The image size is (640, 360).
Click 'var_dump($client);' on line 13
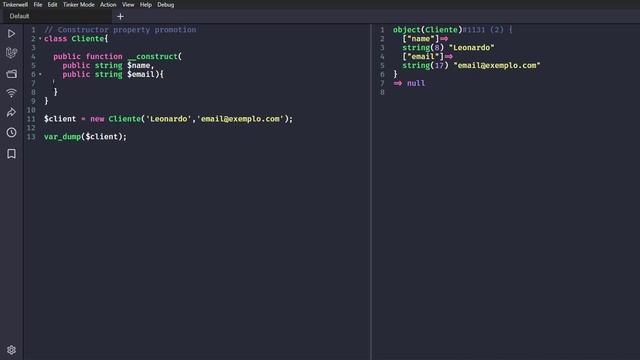pos(85,137)
